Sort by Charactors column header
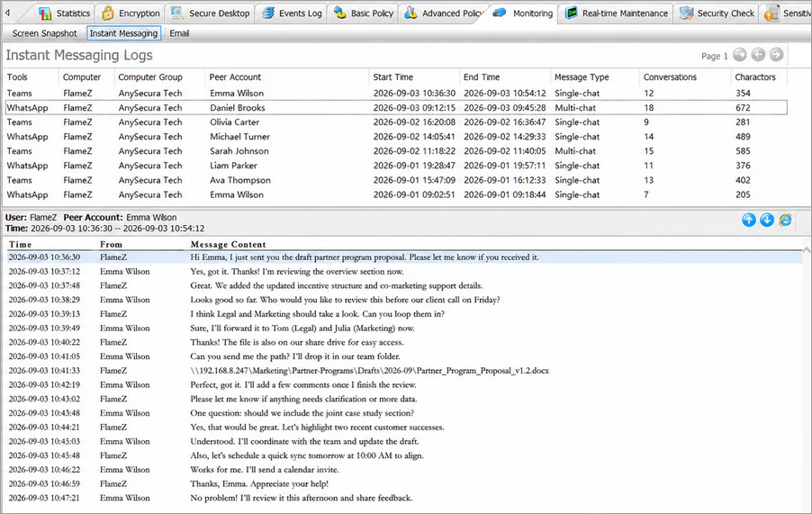The width and height of the screenshot is (812, 514). click(x=755, y=77)
